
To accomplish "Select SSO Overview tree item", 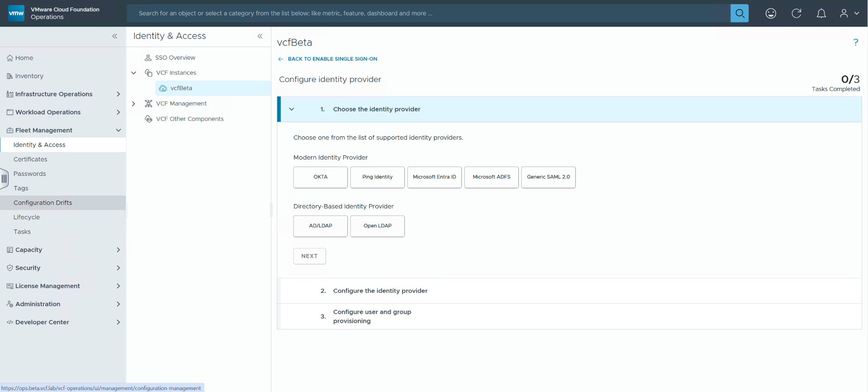I will click(x=175, y=57).
